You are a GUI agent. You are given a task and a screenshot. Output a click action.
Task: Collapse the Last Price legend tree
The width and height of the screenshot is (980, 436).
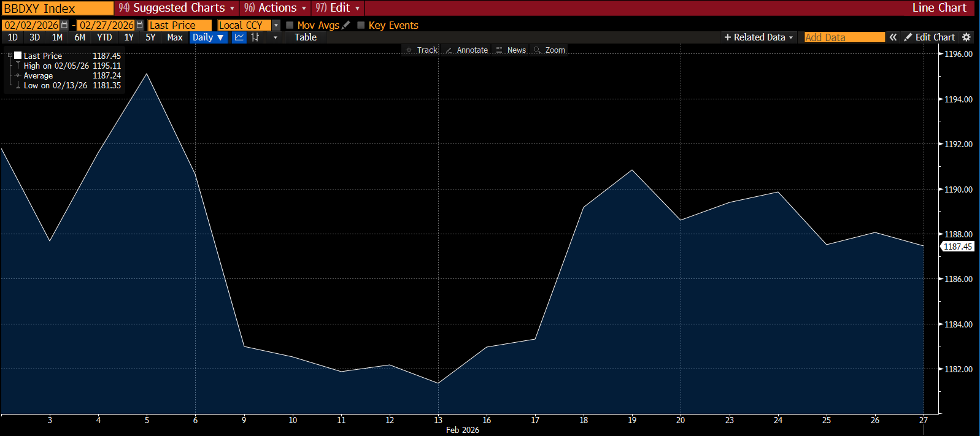click(10, 55)
